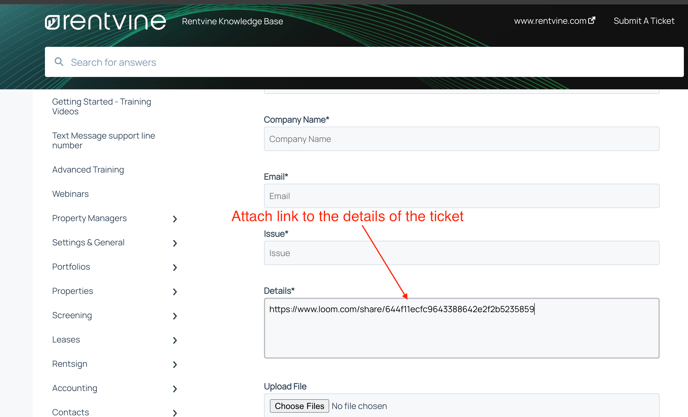Viewport: 688px width, 417px height.
Task: Expand the Property Managers chevron
Action: click(x=175, y=219)
